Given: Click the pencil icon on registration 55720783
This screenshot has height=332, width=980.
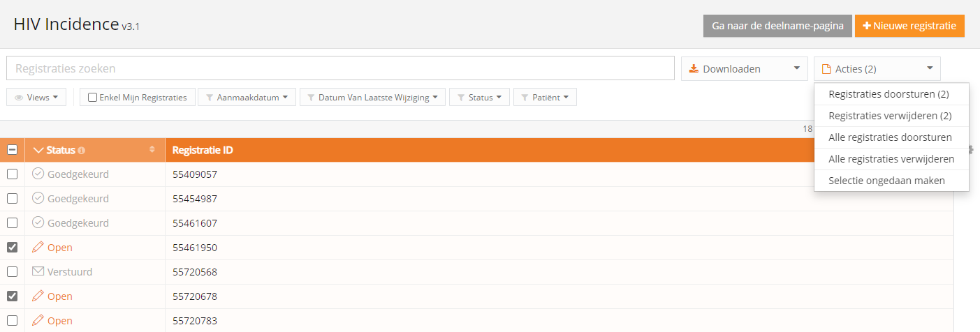Looking at the screenshot, I should (x=38, y=321).
